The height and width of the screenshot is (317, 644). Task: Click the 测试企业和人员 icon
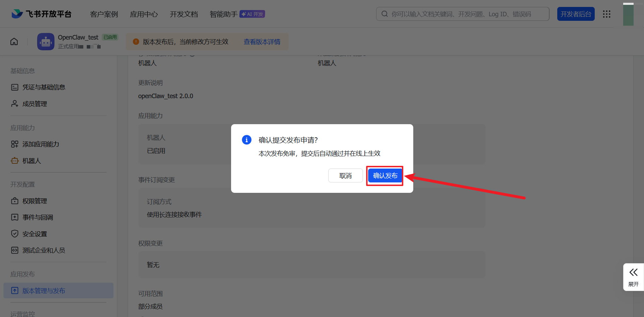(15, 250)
